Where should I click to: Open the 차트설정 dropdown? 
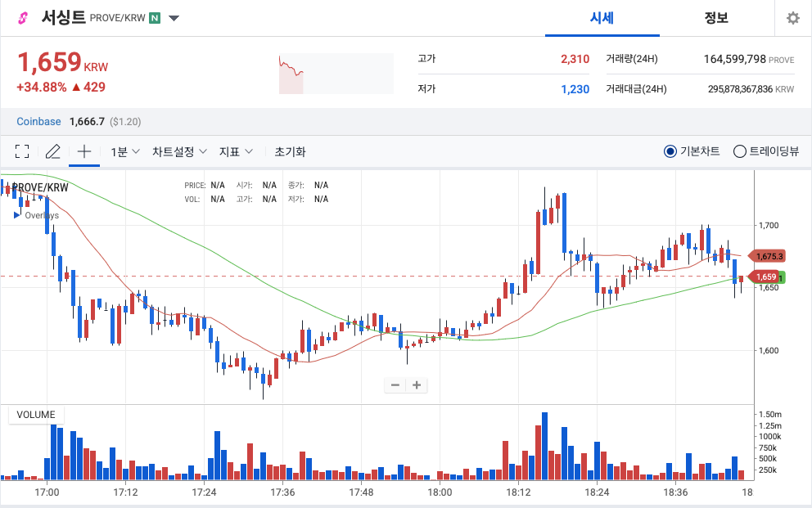(x=179, y=151)
